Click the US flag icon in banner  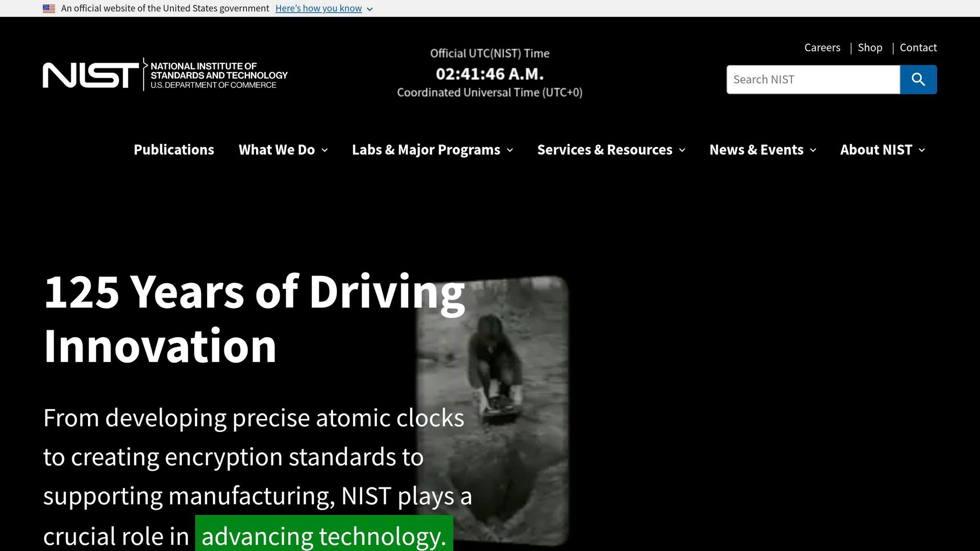(x=49, y=9)
